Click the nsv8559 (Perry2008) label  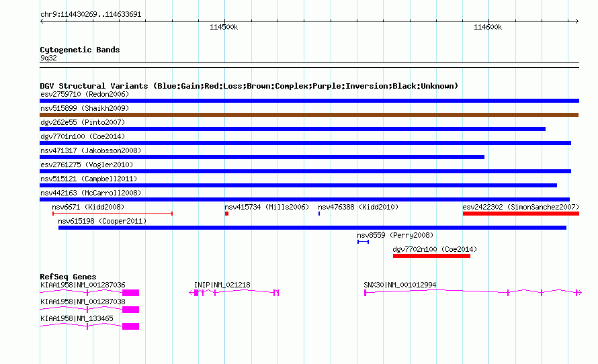(x=395, y=235)
